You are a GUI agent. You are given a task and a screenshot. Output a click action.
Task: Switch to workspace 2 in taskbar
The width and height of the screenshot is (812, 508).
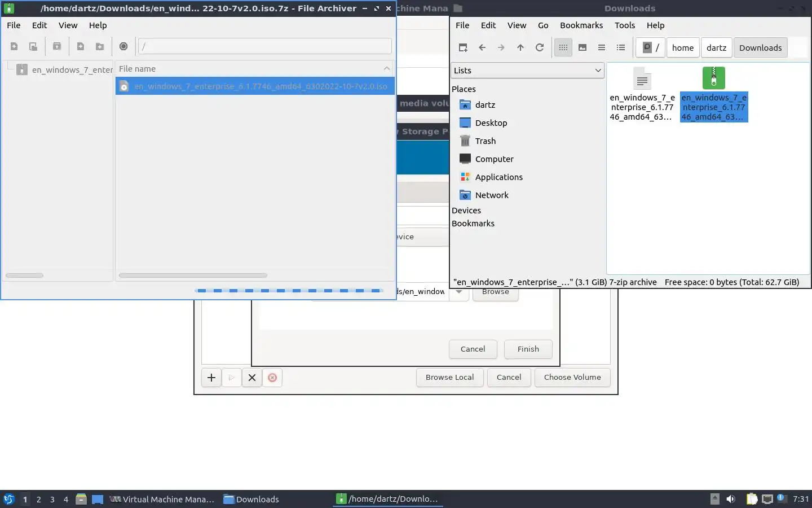38,500
